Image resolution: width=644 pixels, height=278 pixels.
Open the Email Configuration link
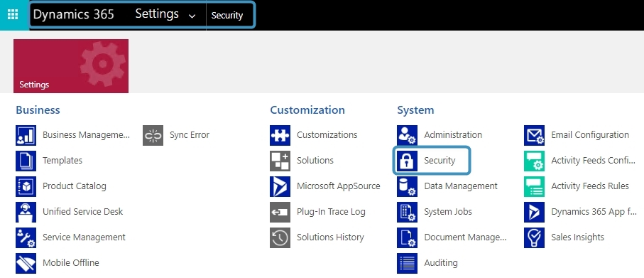click(590, 135)
